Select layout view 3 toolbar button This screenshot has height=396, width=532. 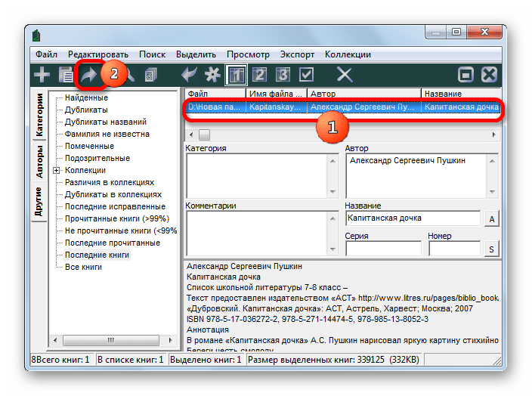(x=283, y=75)
